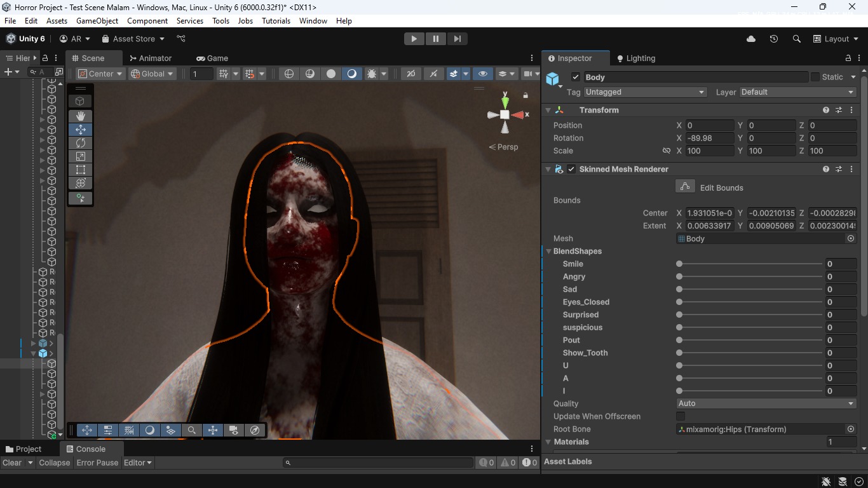The width and height of the screenshot is (868, 488).
Task: Click the compass orientation overlay icon
Action: pos(255,430)
